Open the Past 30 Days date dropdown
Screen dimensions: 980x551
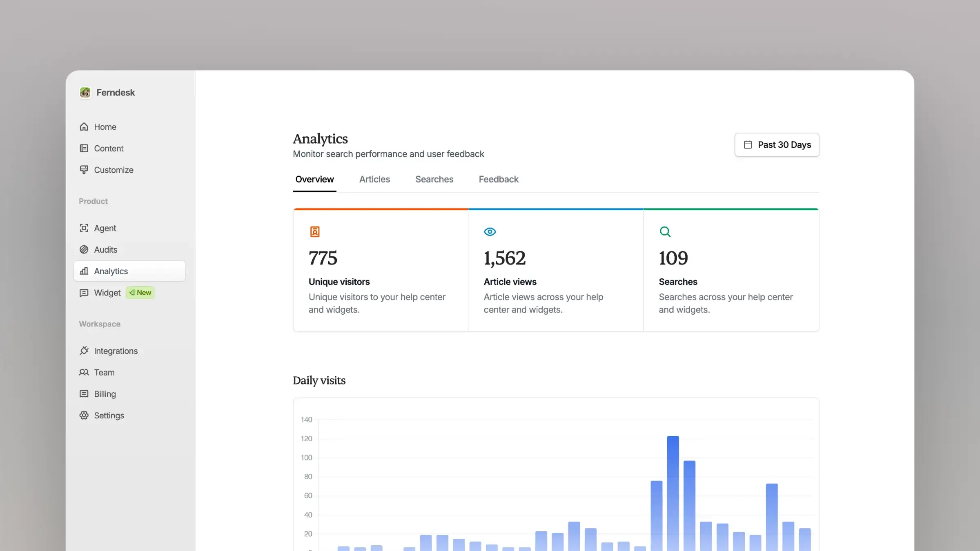(777, 145)
